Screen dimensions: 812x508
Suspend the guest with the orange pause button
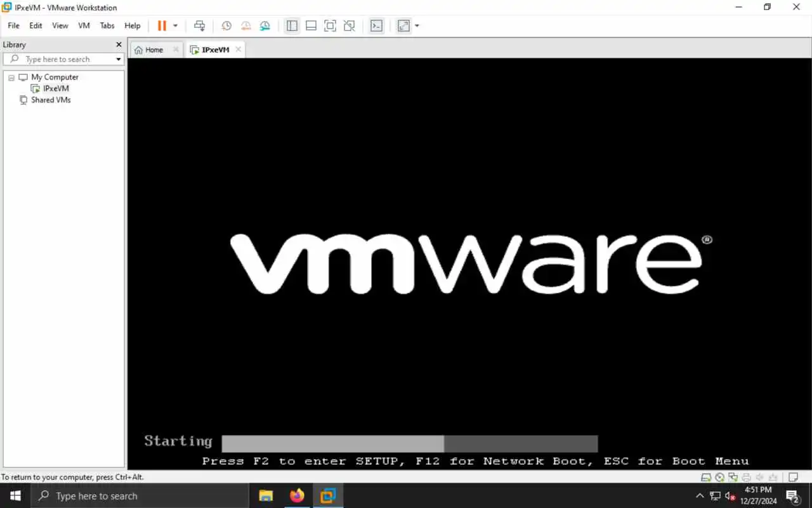pyautogui.click(x=162, y=25)
